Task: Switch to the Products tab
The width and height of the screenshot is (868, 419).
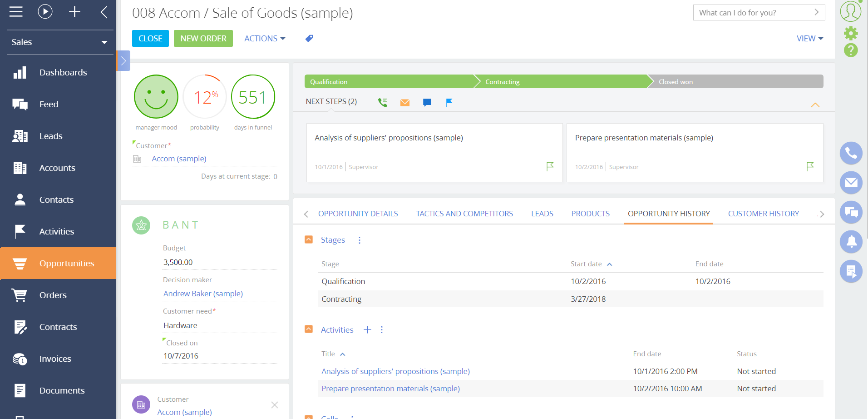Action: [x=590, y=214]
